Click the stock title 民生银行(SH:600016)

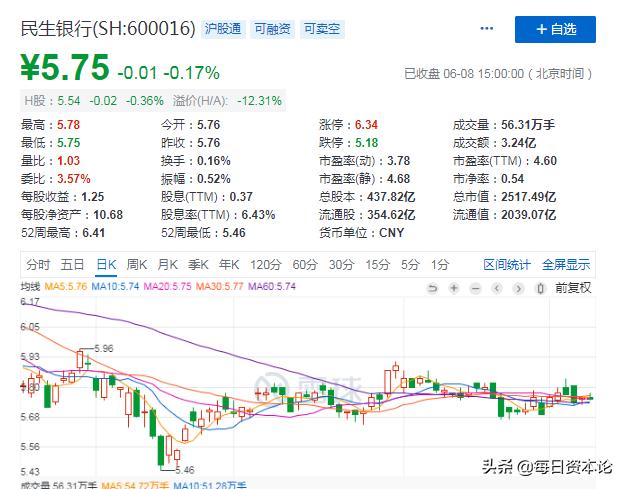[x=108, y=29]
